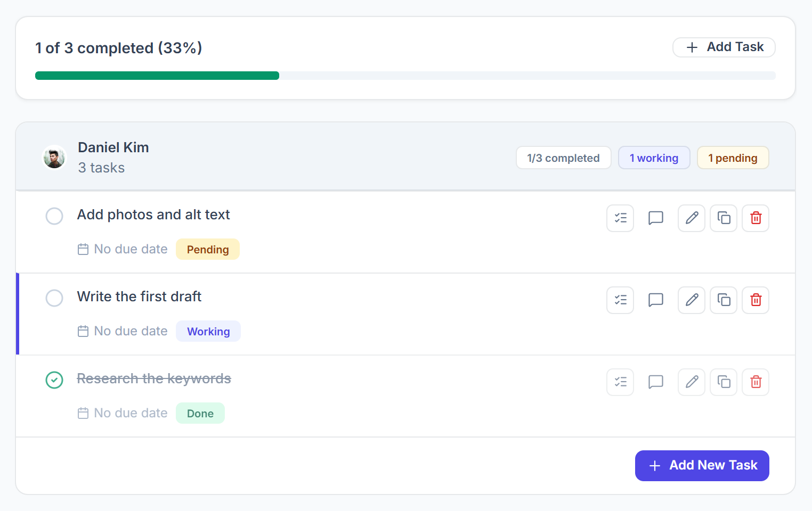Edit the Write the first draft task

tap(692, 300)
